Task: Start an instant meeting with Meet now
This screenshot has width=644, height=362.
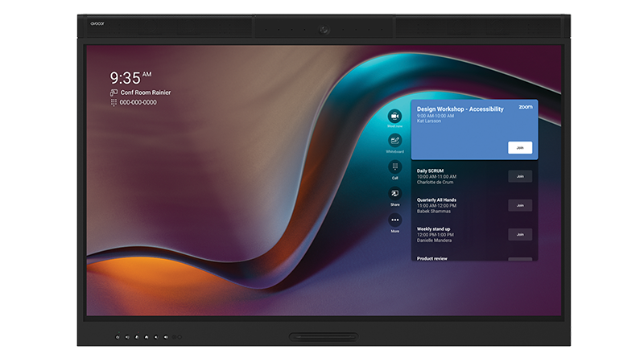Action: pos(394,117)
